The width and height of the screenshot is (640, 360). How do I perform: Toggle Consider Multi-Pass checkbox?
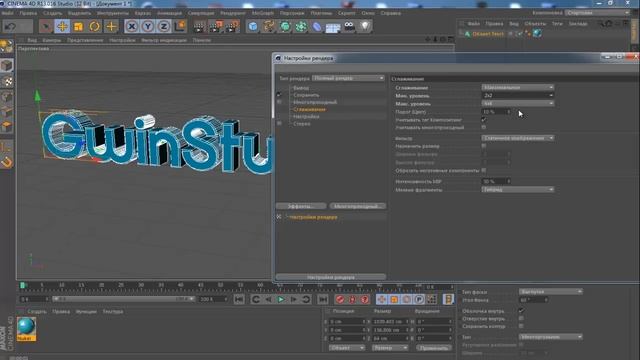click(x=484, y=127)
